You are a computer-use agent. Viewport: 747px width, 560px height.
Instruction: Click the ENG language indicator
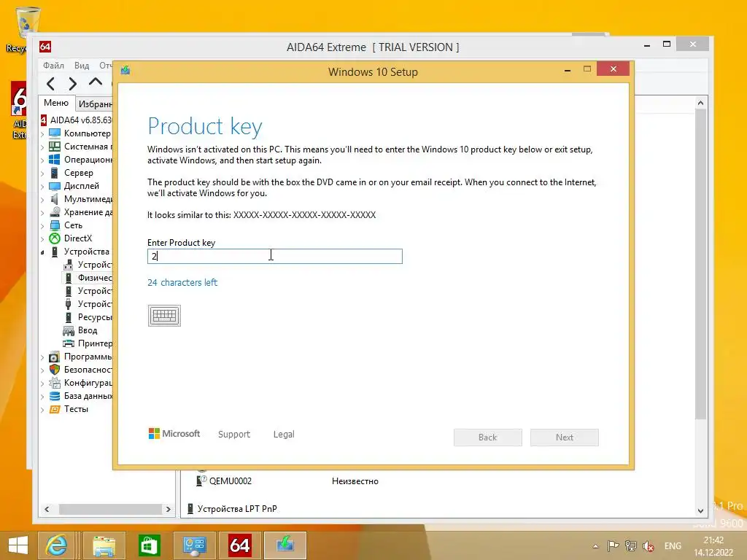click(673, 546)
